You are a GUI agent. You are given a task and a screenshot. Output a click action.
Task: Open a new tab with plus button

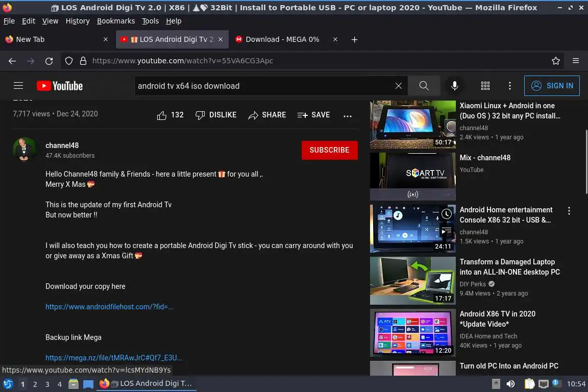click(x=354, y=39)
